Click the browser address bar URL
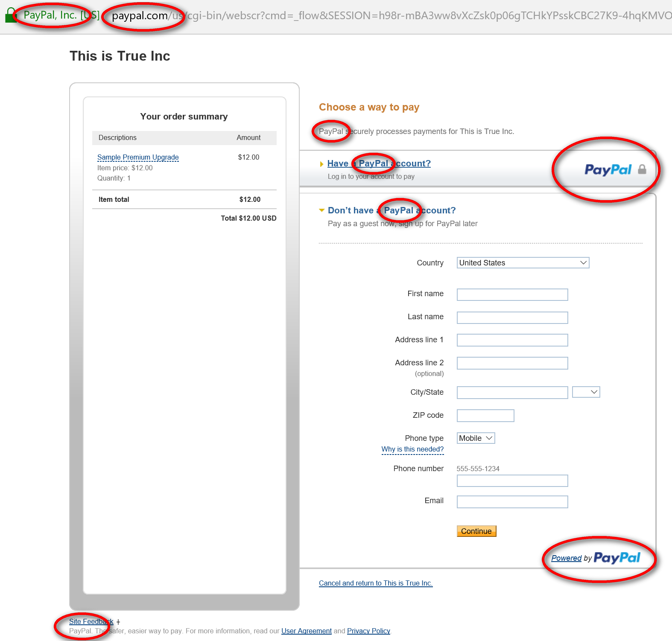 [x=384, y=16]
